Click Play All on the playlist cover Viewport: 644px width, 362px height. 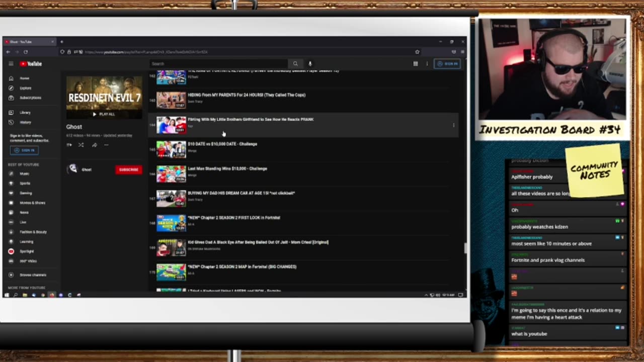(x=104, y=114)
